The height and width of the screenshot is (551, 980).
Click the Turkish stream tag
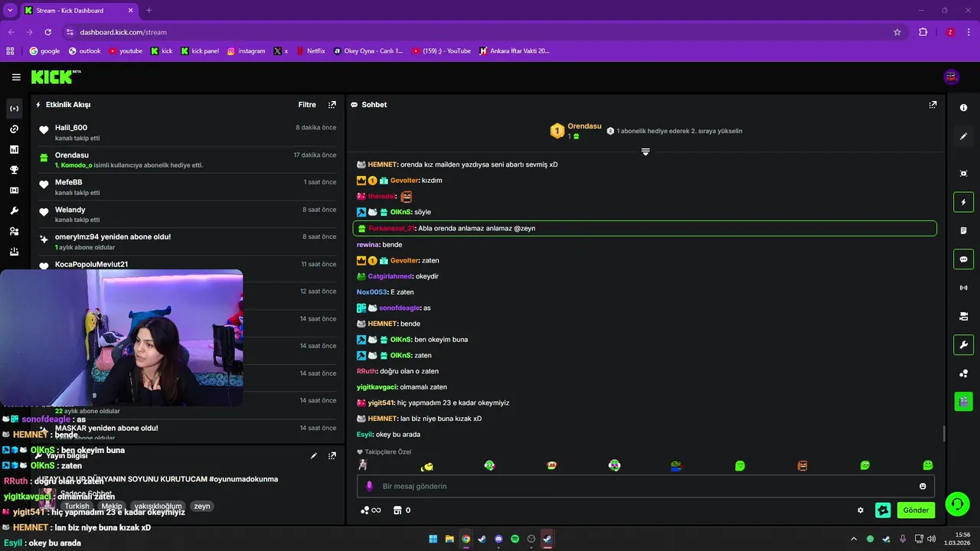(77, 507)
